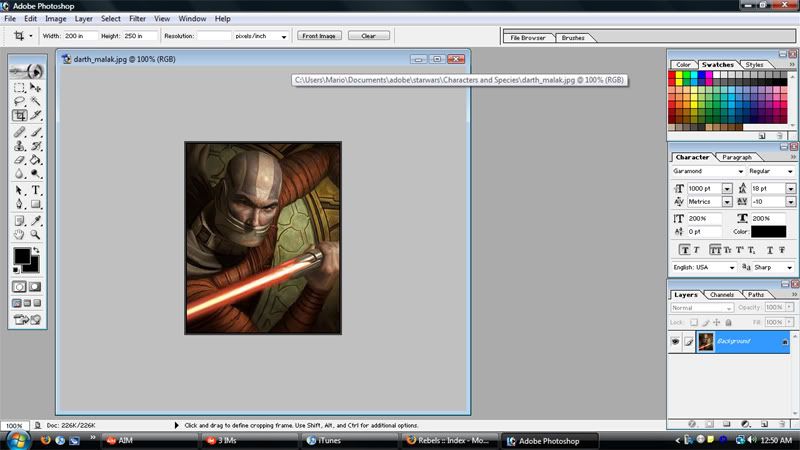Select the Lasso tool
The height and width of the screenshot is (450, 800).
[x=19, y=102]
